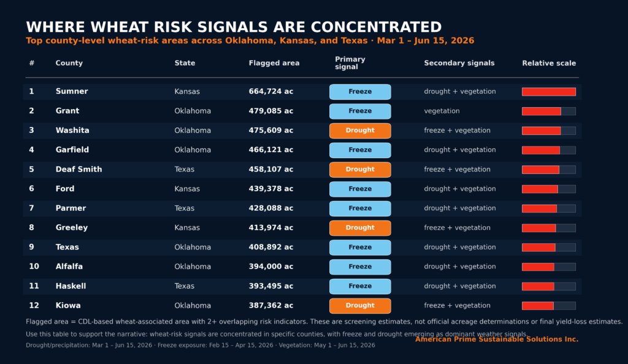Click American Prime Sustainable Solutions Inc. text
This screenshot has width=628, height=364.
[x=497, y=339]
